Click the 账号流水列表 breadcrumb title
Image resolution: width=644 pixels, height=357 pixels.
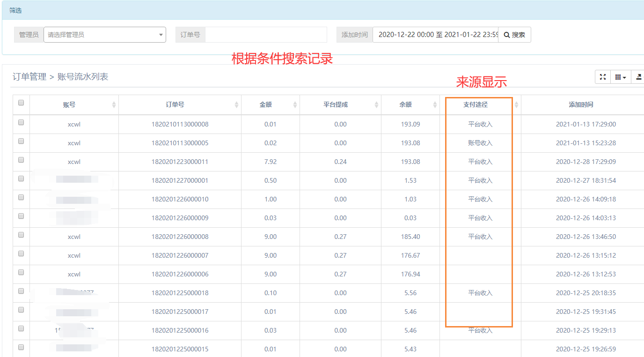coord(83,77)
